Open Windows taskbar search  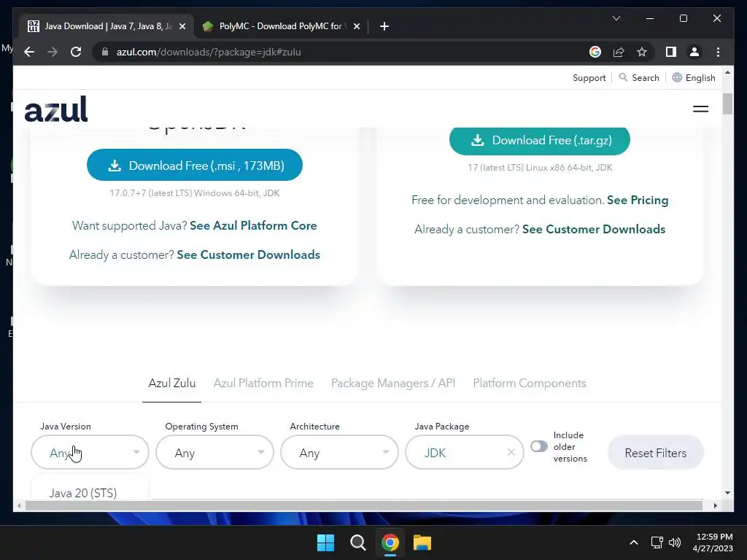click(357, 542)
